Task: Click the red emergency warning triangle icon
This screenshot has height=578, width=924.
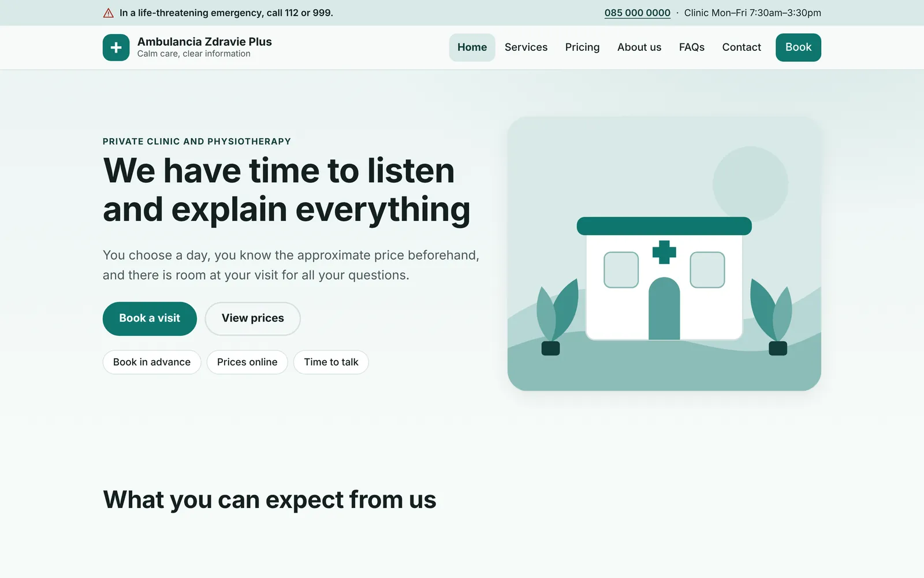Action: (108, 13)
